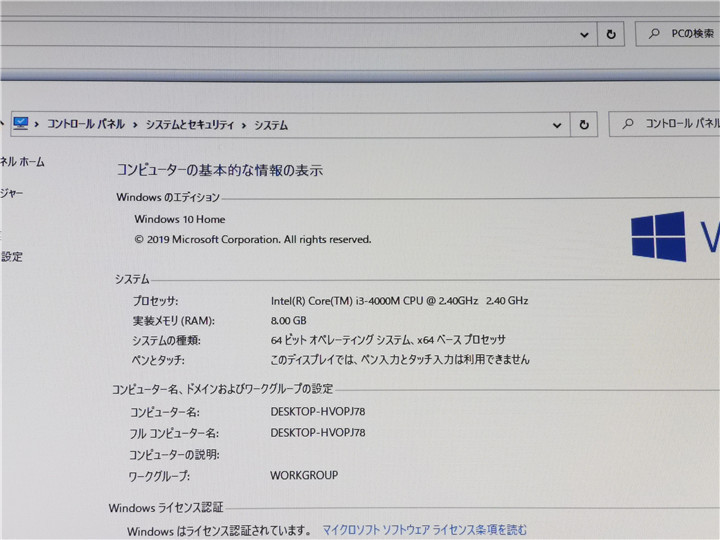720x540 pixels.
Task: Refresh the background Explorer window
Action: click(611, 34)
